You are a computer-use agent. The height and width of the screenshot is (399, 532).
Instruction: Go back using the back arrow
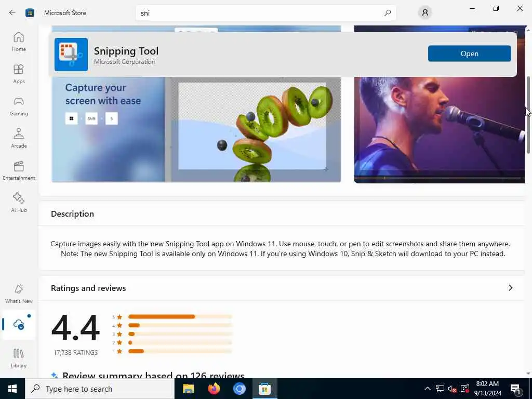pos(12,13)
